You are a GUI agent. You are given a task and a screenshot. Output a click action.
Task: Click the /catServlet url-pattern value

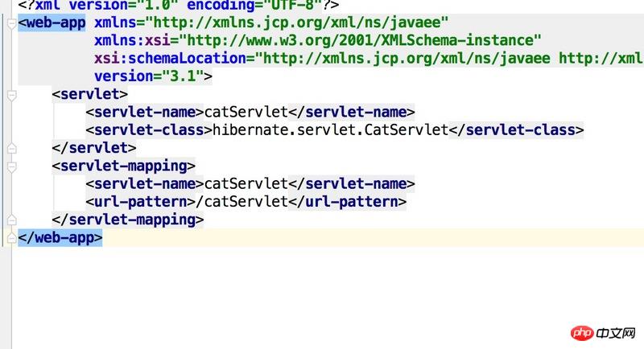pos(242,202)
